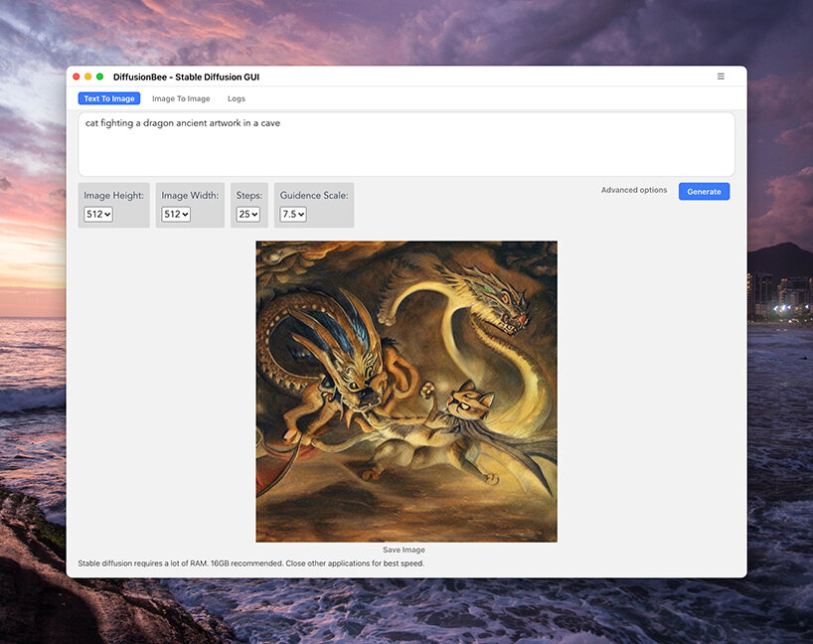Click Save Image below the artwork
Screen dimensions: 813x644
tap(404, 550)
